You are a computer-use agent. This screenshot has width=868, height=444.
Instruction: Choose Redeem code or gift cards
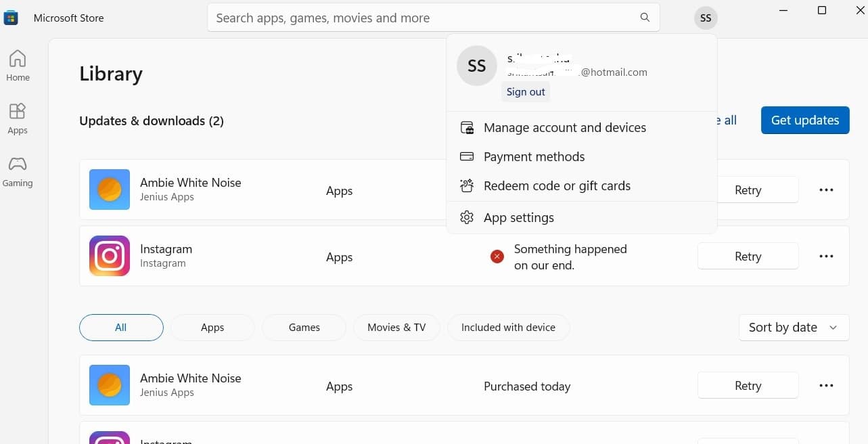tap(582, 185)
